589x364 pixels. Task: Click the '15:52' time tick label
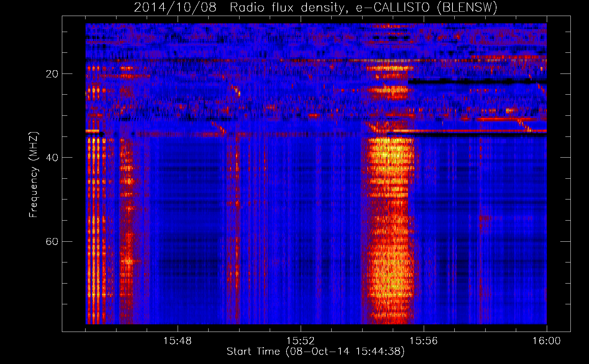300,341
